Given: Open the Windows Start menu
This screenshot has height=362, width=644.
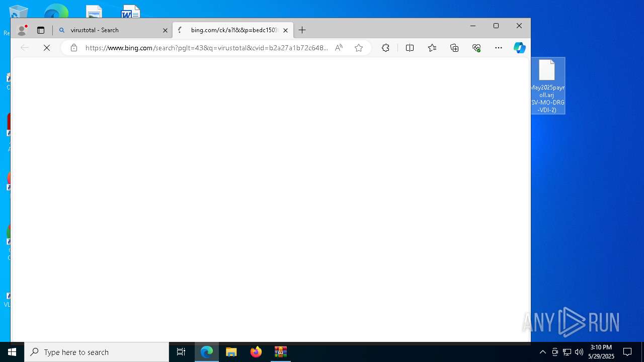Looking at the screenshot, I should (12, 352).
